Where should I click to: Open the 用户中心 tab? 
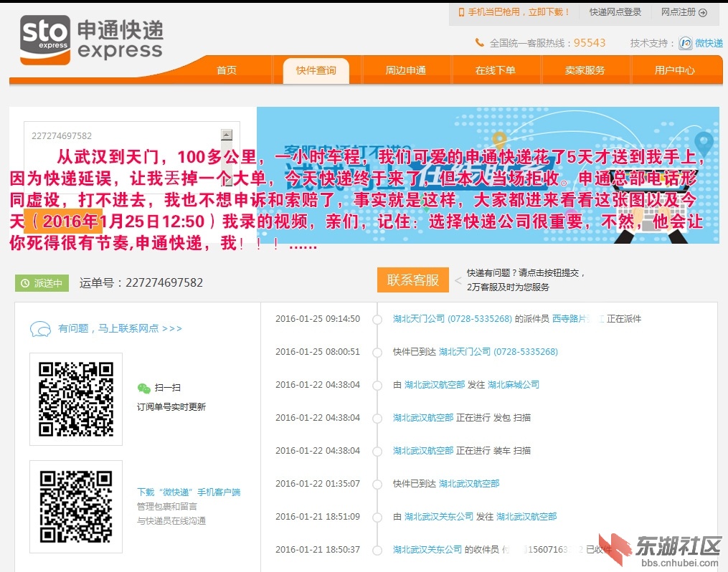675,70
